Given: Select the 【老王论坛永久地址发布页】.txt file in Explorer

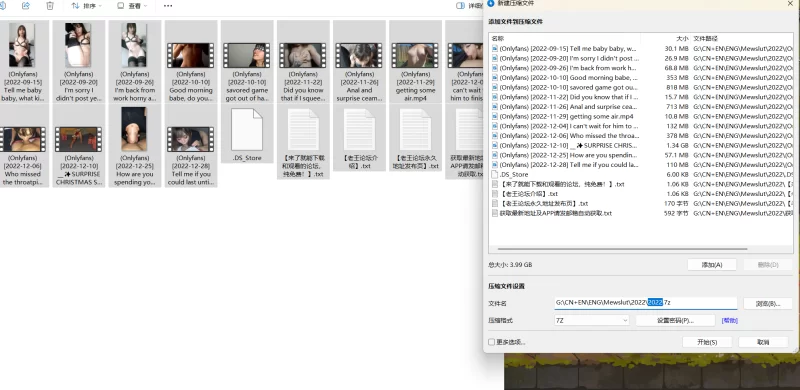Looking at the screenshot, I should point(415,138).
